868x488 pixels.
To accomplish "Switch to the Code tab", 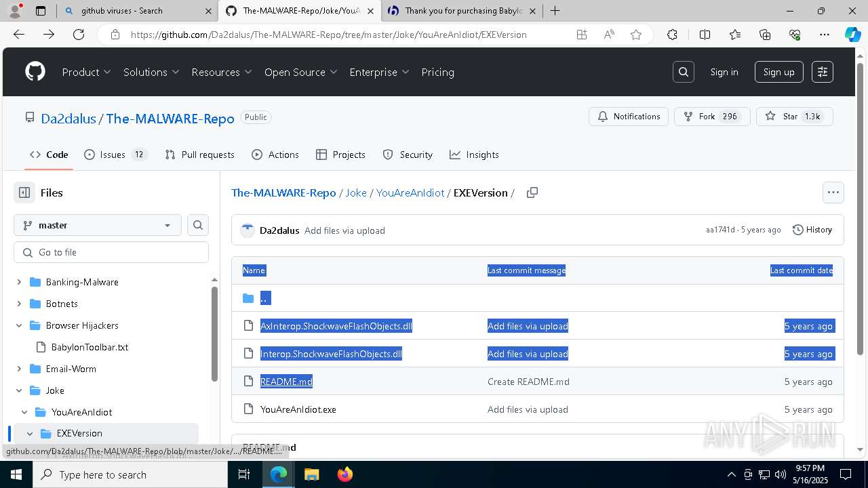I will pyautogui.click(x=49, y=155).
